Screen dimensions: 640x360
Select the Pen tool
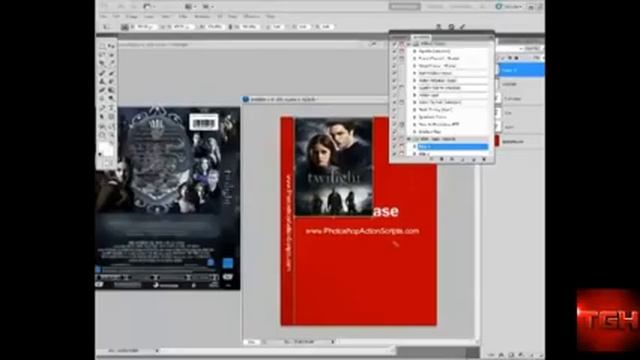(x=102, y=108)
